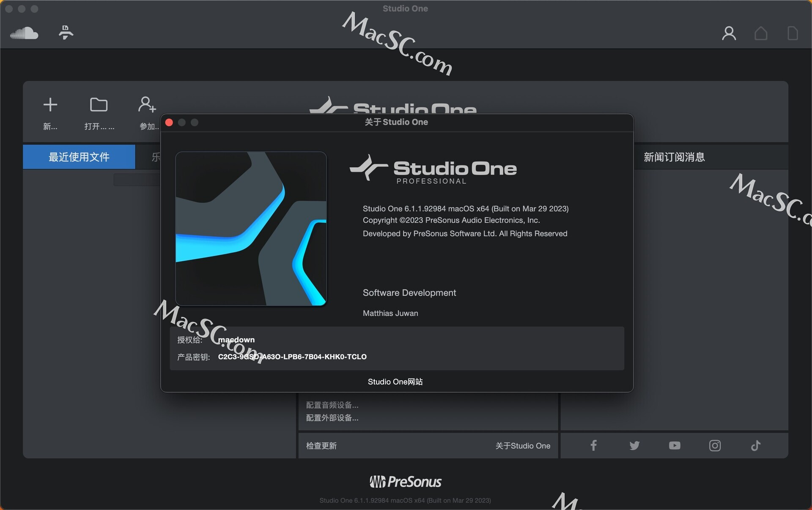Click the licensed user name macdown
812x510 pixels.
tap(236, 340)
